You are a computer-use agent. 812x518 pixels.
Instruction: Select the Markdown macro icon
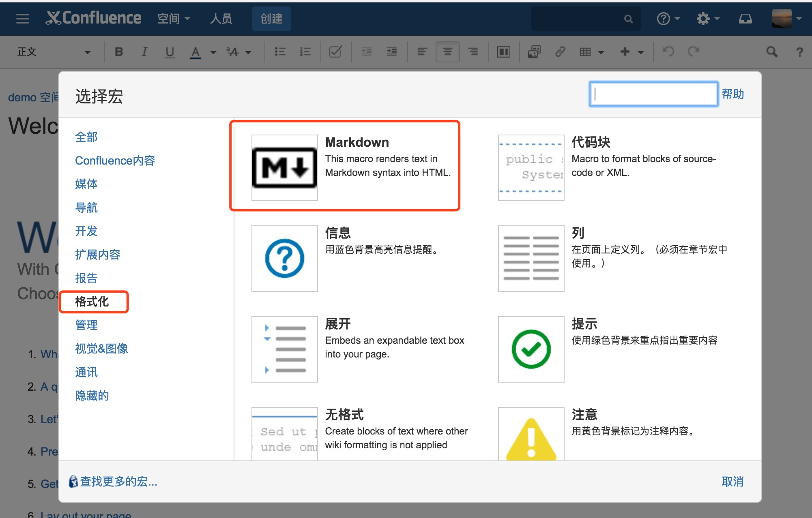click(x=284, y=167)
